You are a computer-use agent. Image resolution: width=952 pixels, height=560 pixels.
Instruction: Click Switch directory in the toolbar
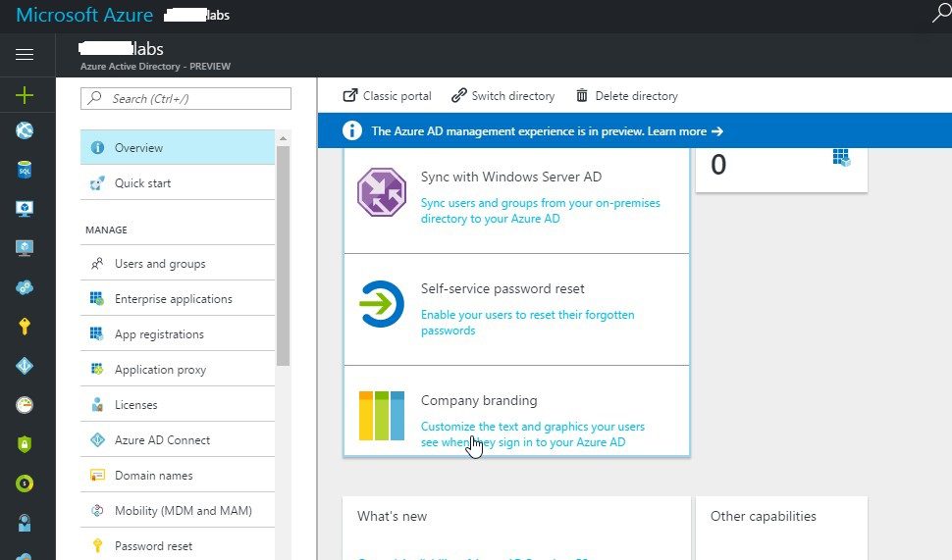pos(502,96)
